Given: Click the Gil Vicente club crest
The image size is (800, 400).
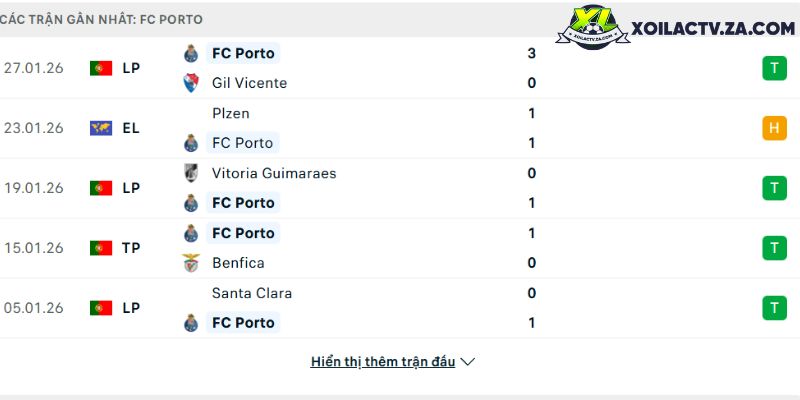Looking at the screenshot, I should (x=190, y=83).
